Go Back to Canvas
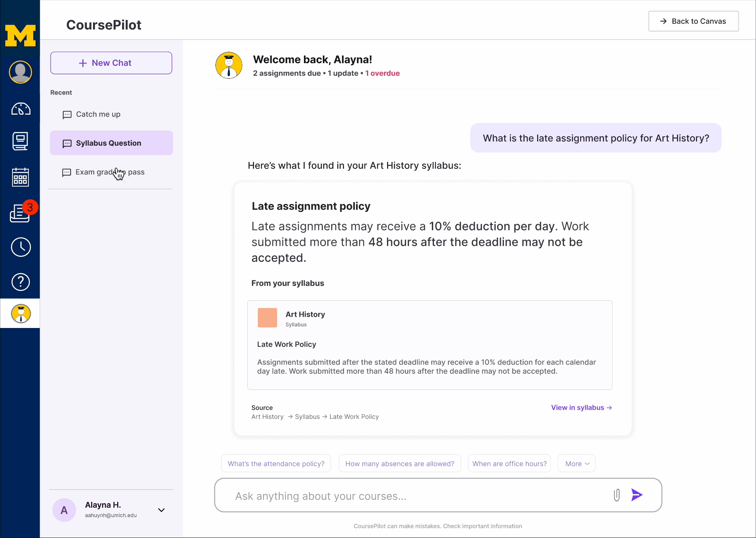The image size is (756, 538). click(x=693, y=21)
